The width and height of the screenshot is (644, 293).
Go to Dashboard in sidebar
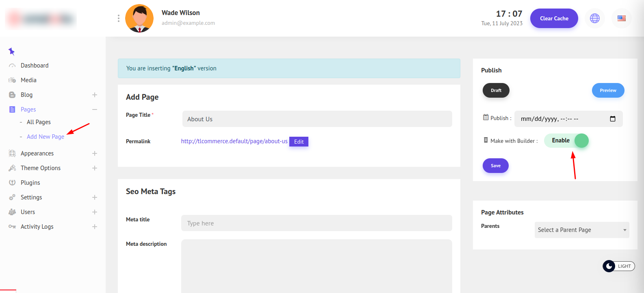click(35, 66)
